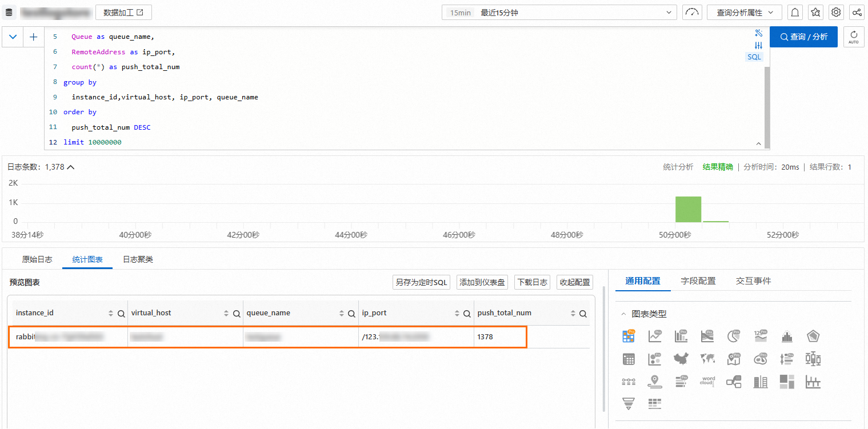Select the table chart type icon
This screenshot has height=429, width=868.
(629, 336)
